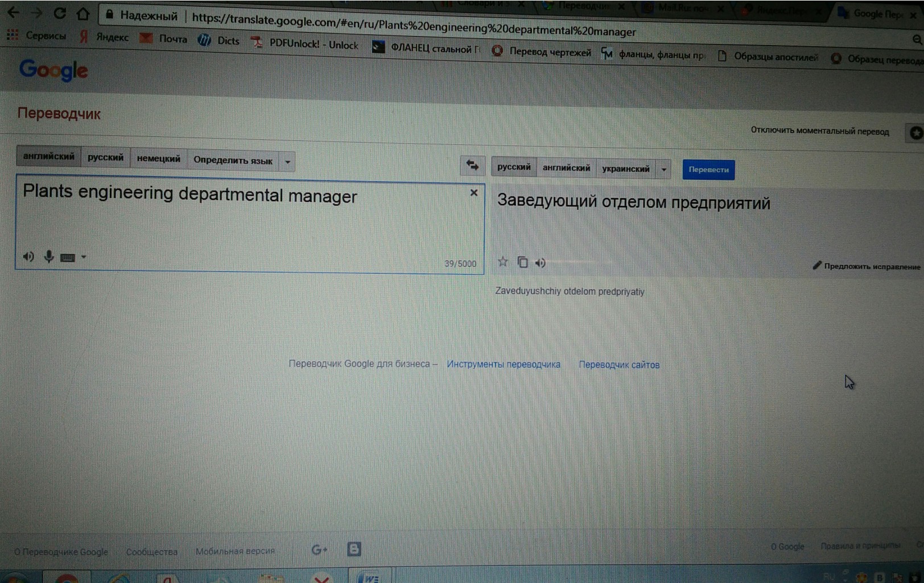Viewport: 924px width, 583px height.
Task: Click the blue Перевести button
Action: pos(708,170)
